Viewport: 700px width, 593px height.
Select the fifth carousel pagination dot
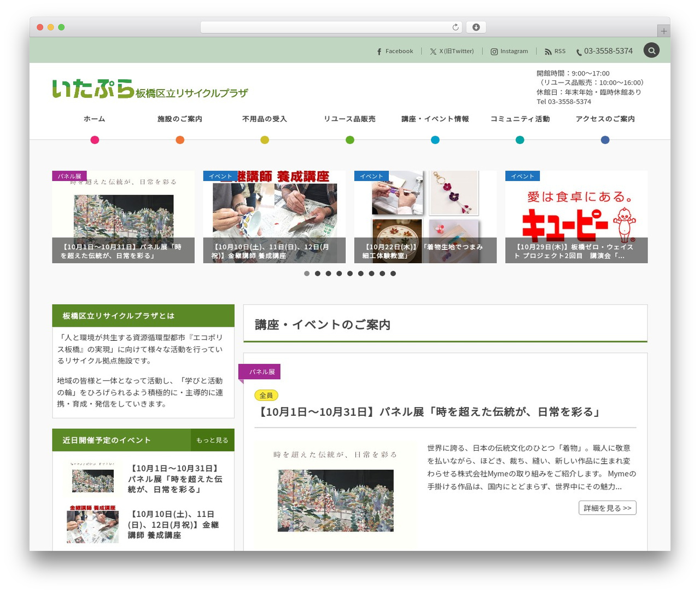pos(350,274)
